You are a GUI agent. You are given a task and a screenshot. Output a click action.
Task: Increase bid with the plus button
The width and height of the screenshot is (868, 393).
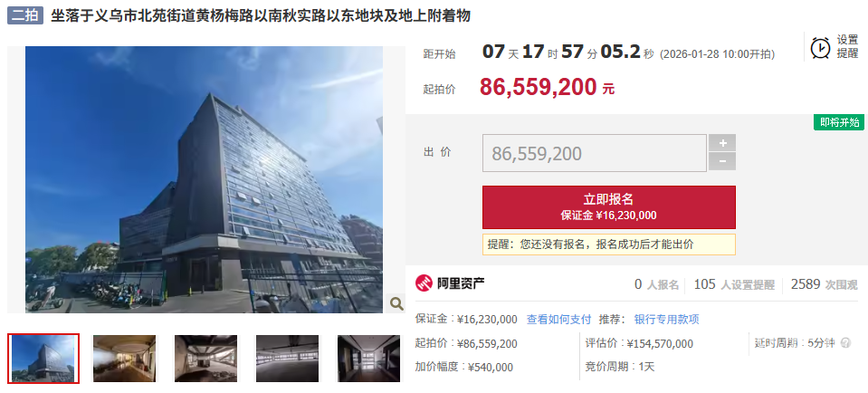(722, 143)
